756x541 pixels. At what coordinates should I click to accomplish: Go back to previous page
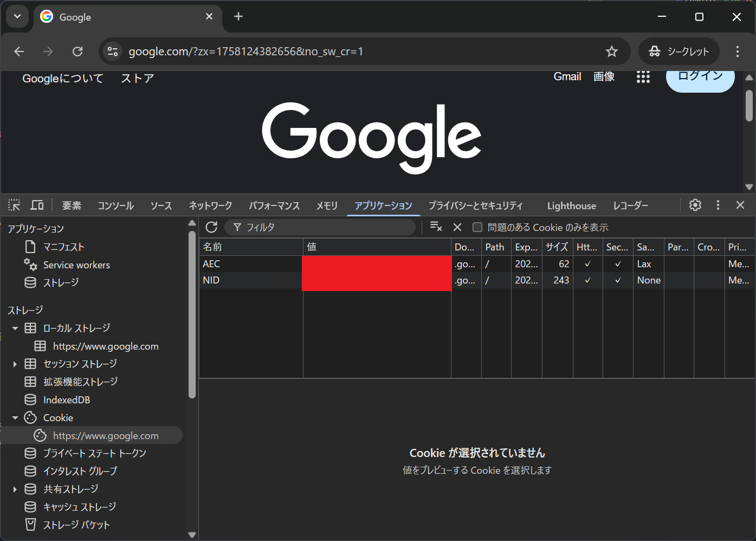pos(20,51)
